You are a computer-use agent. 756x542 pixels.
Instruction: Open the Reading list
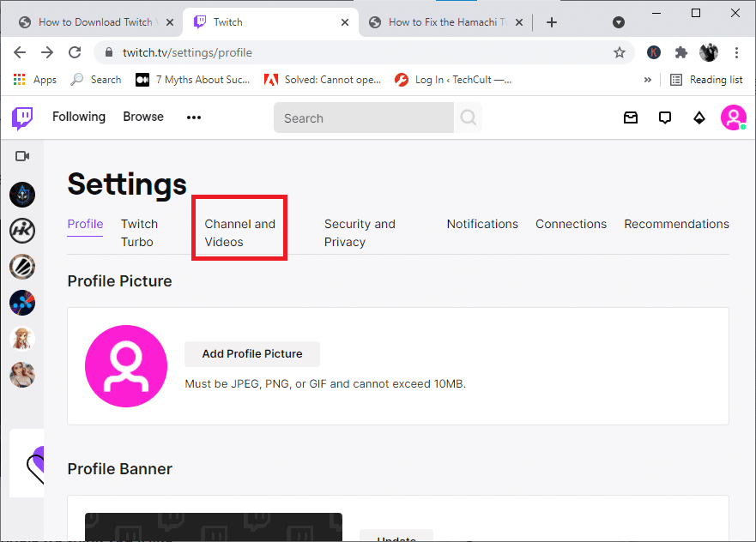point(706,80)
